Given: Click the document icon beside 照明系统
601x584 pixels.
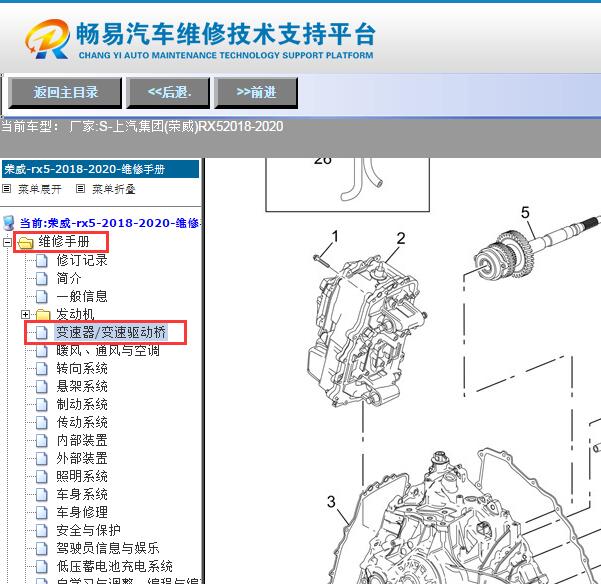Looking at the screenshot, I should point(42,477).
